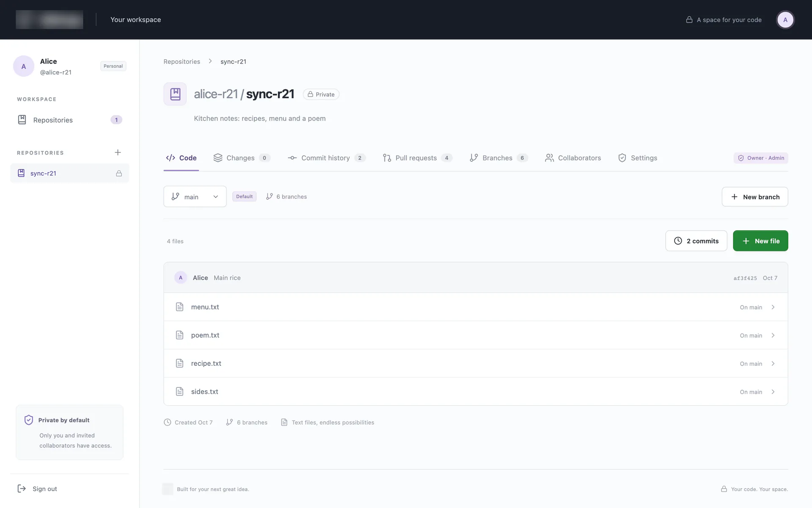Expand the sides.txt row chevron

coord(773,392)
